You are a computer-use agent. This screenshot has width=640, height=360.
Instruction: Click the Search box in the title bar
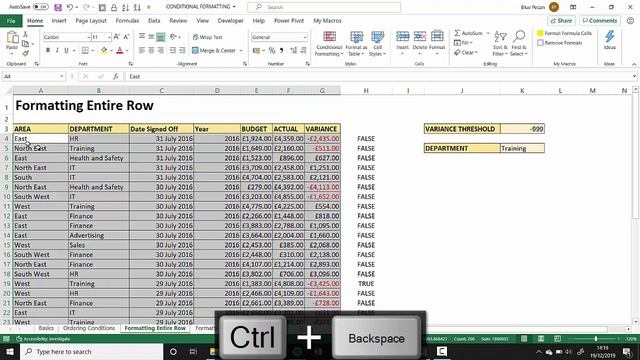pyautogui.click(x=324, y=7)
